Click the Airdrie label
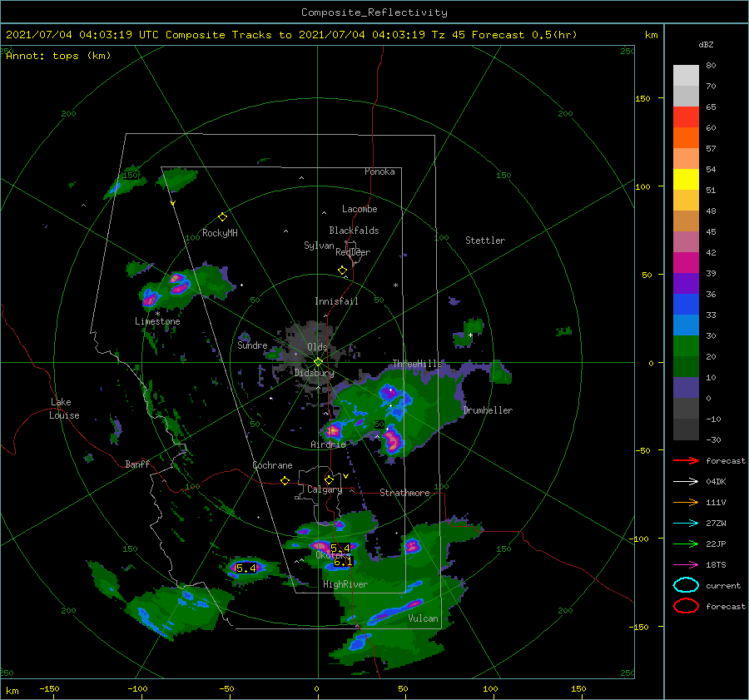The height and width of the screenshot is (700, 749). (x=328, y=444)
